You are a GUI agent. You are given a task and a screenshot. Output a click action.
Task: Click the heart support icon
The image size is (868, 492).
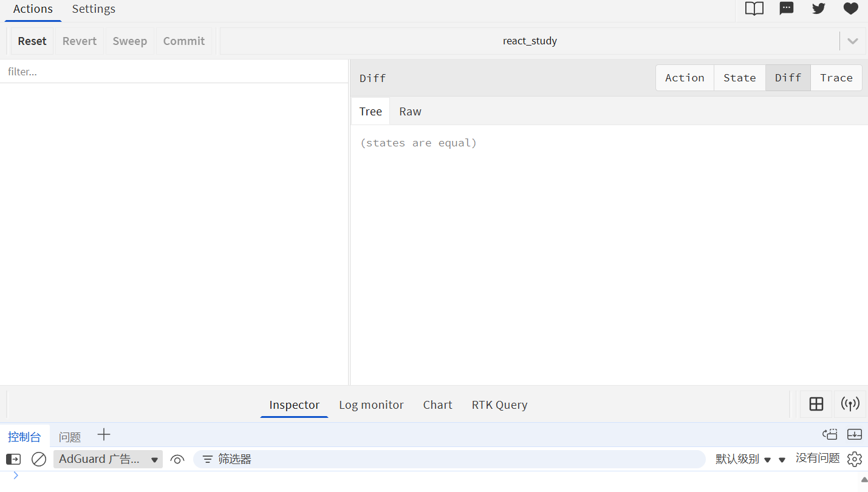(x=850, y=9)
